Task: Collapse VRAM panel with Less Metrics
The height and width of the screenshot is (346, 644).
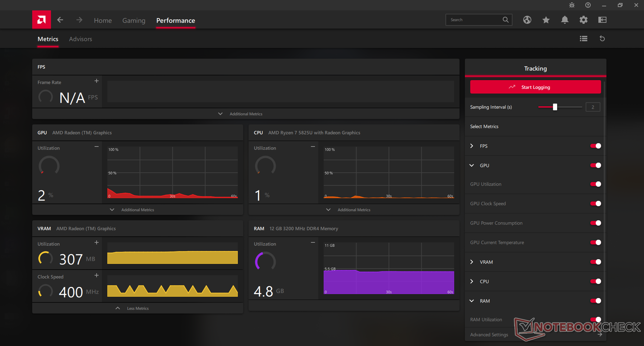Action: (133, 308)
